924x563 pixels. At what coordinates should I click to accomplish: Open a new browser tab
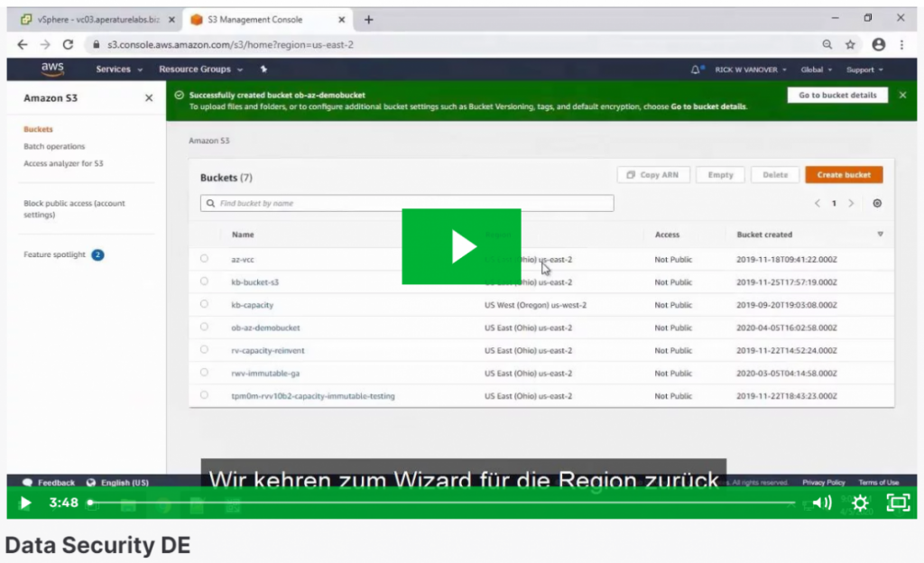pos(369,20)
